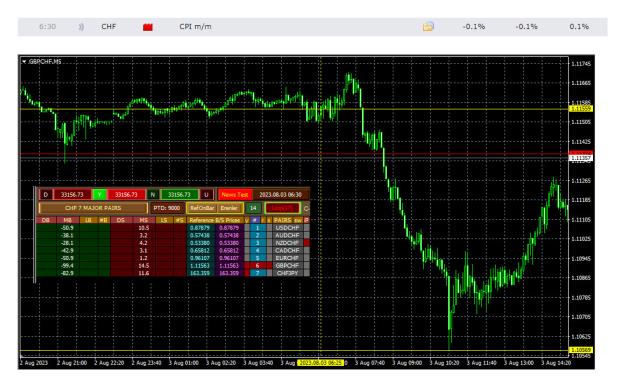625x388 pixels.
Task: Click the yellow highlighted 2023.08.03 06:25 time label
Action: click(x=320, y=363)
